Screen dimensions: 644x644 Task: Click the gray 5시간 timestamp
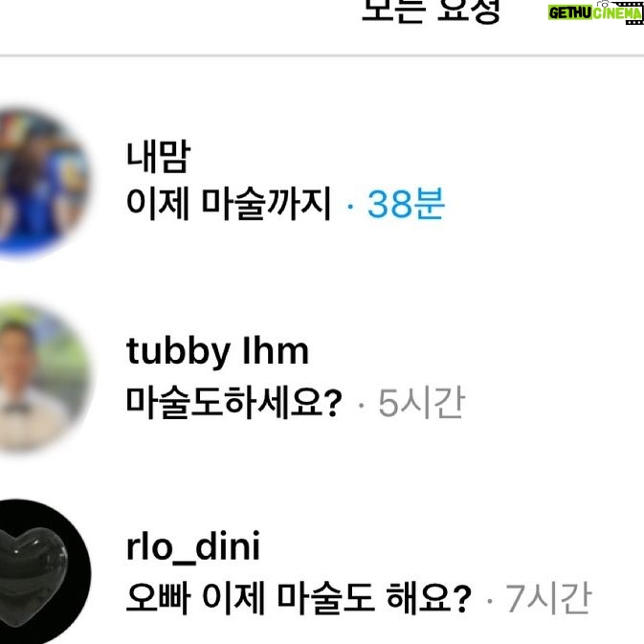(x=421, y=403)
